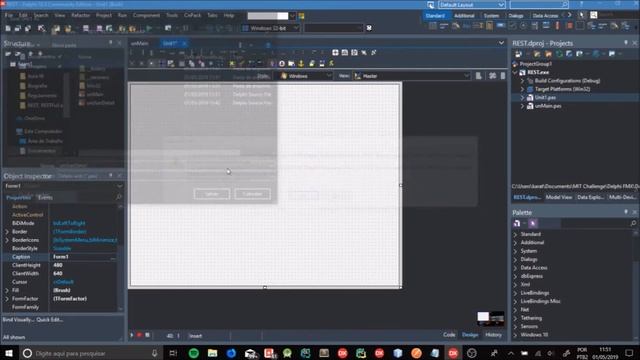Select the System component palette tab
Viewport: 640px width, 360px height.
click(x=491, y=16)
